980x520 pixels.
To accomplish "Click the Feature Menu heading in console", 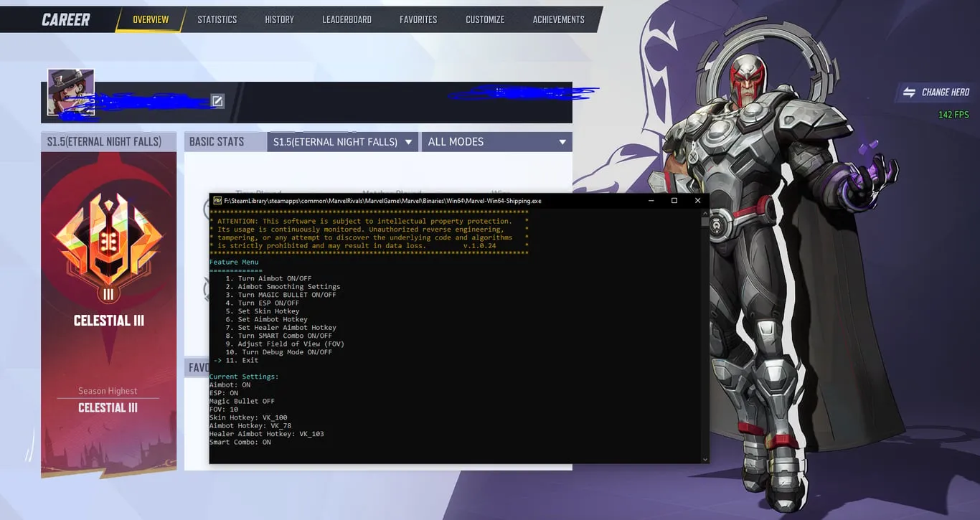I will (x=234, y=263).
